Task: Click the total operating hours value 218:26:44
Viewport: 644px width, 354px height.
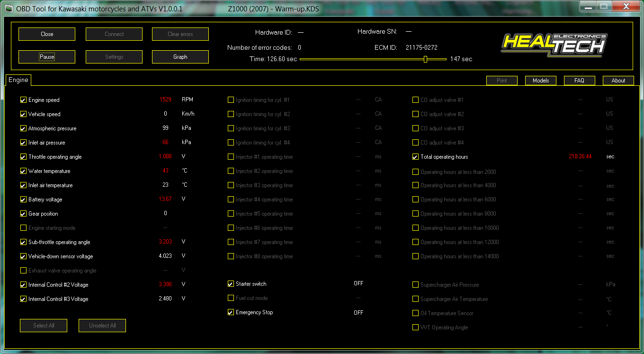Action: click(x=580, y=156)
